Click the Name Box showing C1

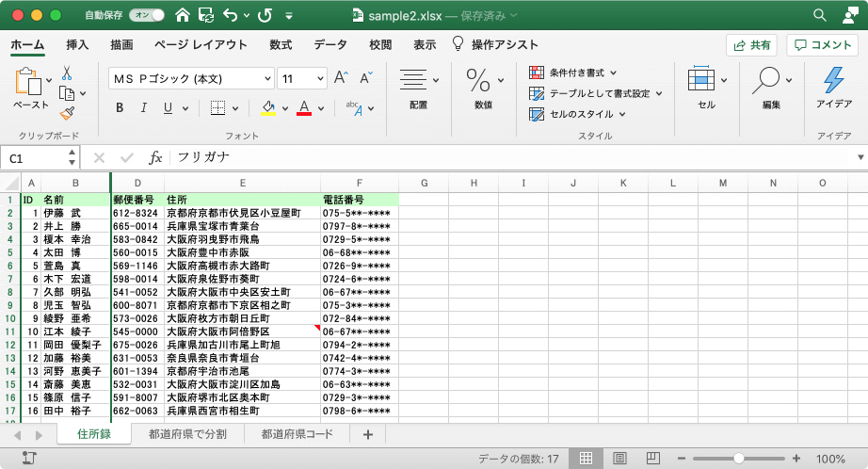[33, 158]
